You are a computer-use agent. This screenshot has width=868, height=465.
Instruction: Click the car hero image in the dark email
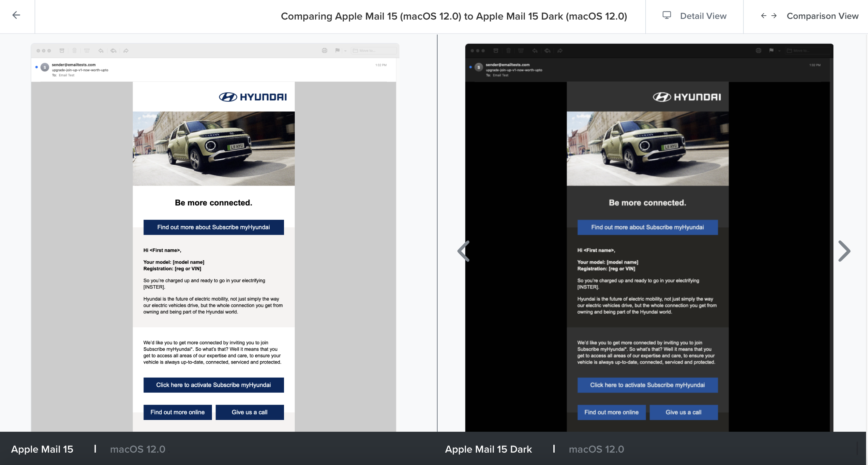(648, 149)
